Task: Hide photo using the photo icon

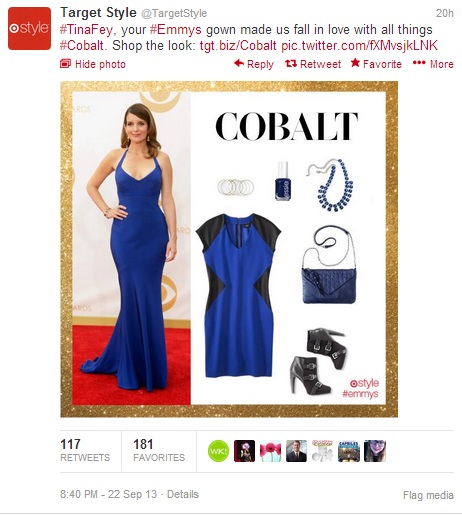Action: click(65, 63)
